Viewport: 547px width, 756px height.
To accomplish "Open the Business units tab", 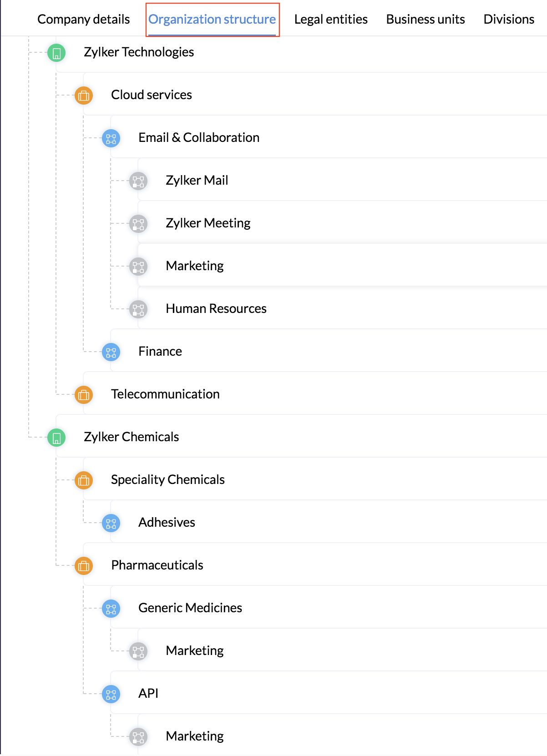I will pyautogui.click(x=425, y=19).
